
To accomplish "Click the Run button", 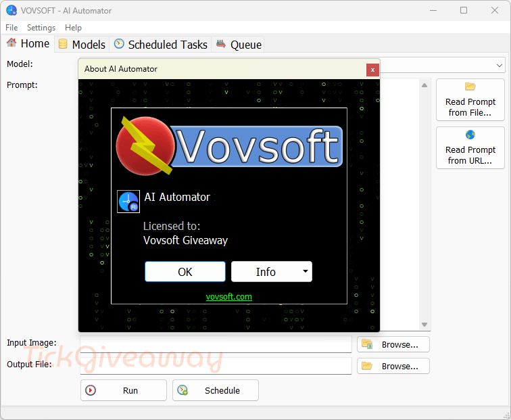I will point(124,390).
